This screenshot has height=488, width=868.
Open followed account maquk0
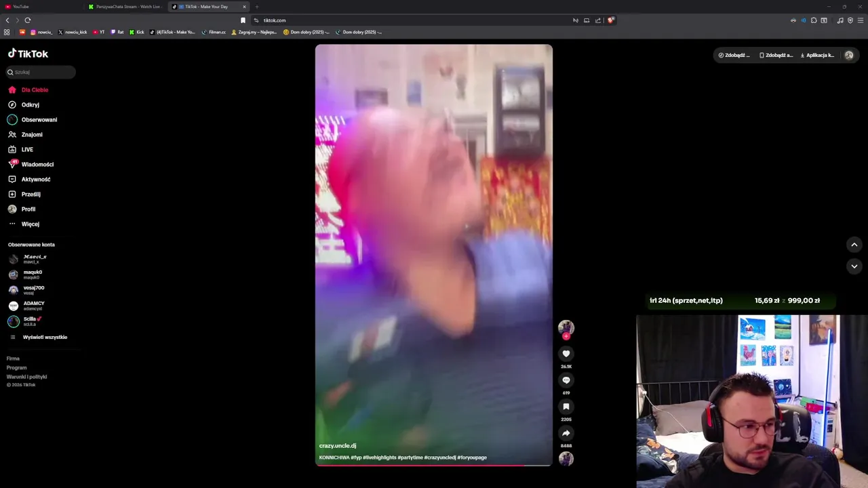[x=26, y=274]
